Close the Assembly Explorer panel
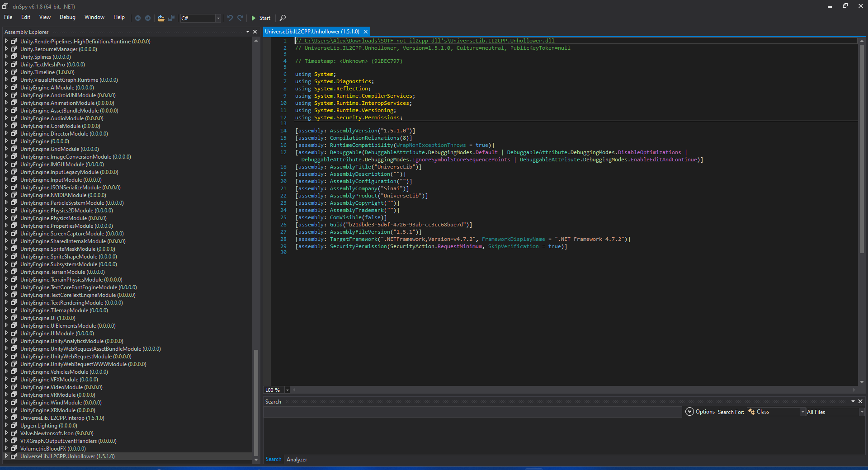This screenshot has height=470, width=868. tap(255, 32)
